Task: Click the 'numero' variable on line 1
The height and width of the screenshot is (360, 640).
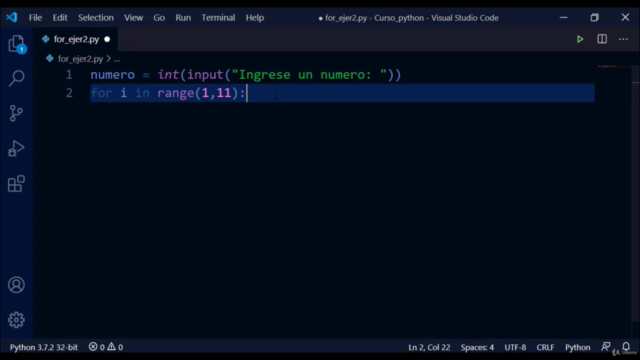Action: pos(113,75)
